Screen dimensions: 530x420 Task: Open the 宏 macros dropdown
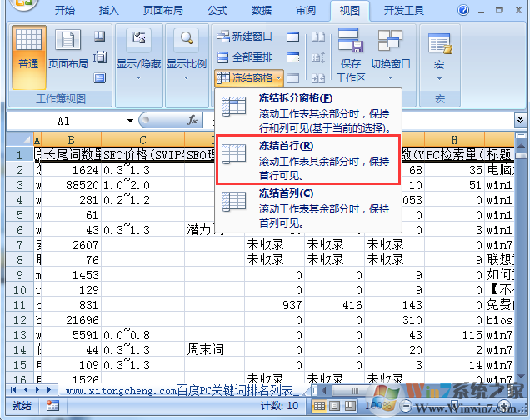point(439,55)
